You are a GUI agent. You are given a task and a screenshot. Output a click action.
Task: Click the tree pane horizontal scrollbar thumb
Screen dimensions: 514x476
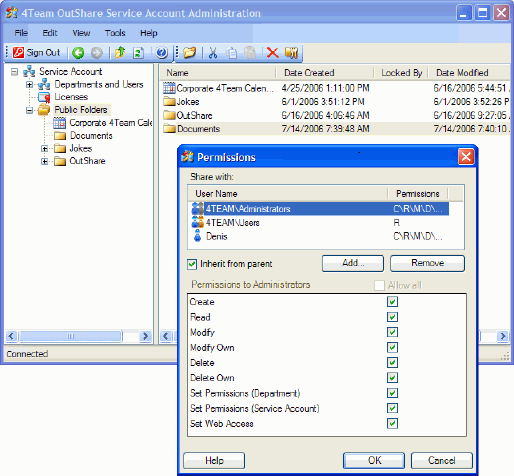pyautogui.click(x=70, y=336)
